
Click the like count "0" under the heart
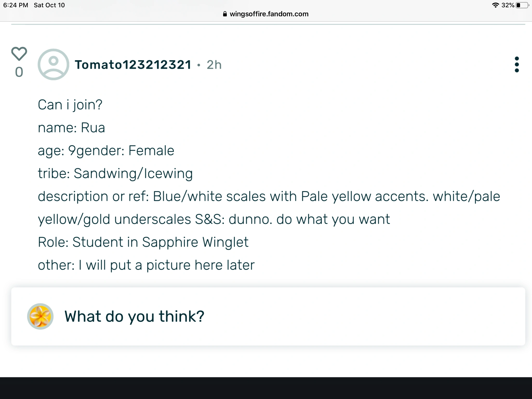[19, 72]
